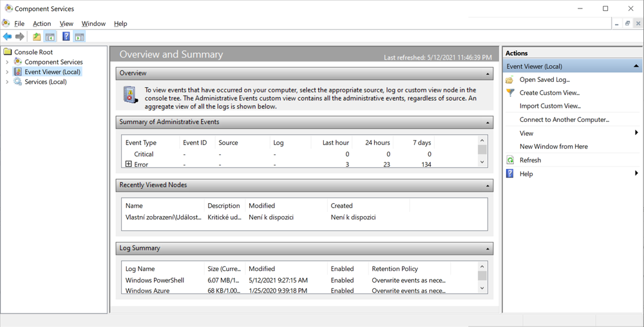Expand the Component Services tree node
This screenshot has height=327, width=644.
point(7,63)
